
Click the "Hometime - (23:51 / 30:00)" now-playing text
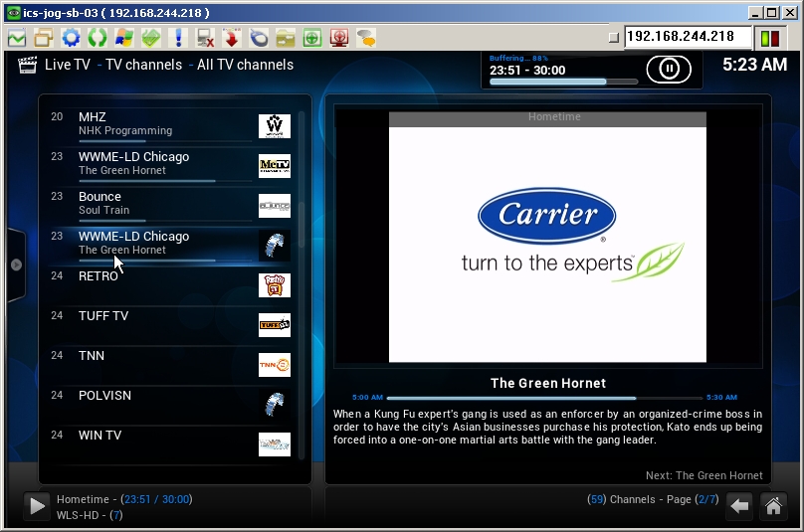coord(124,499)
